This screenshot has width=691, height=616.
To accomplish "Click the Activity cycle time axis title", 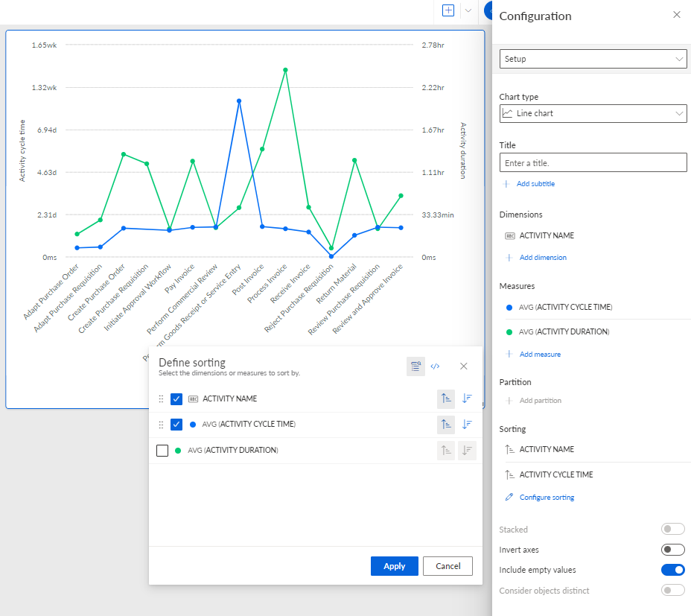I will 22,150.
